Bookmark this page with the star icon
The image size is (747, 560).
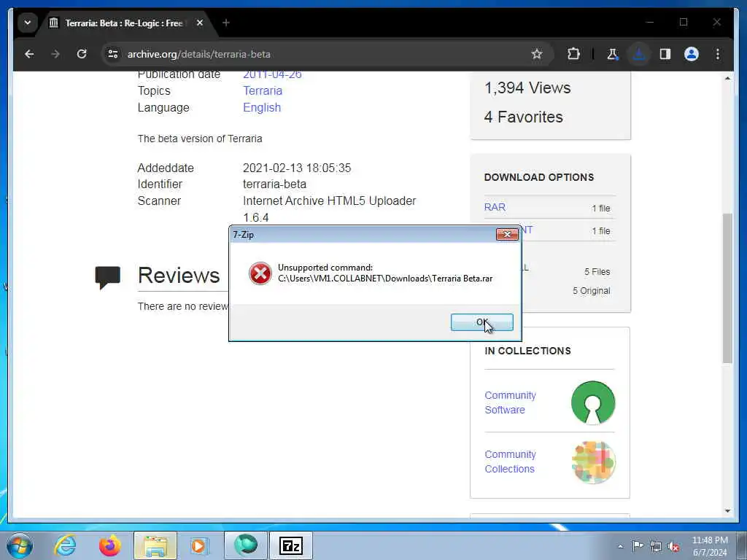(x=537, y=54)
